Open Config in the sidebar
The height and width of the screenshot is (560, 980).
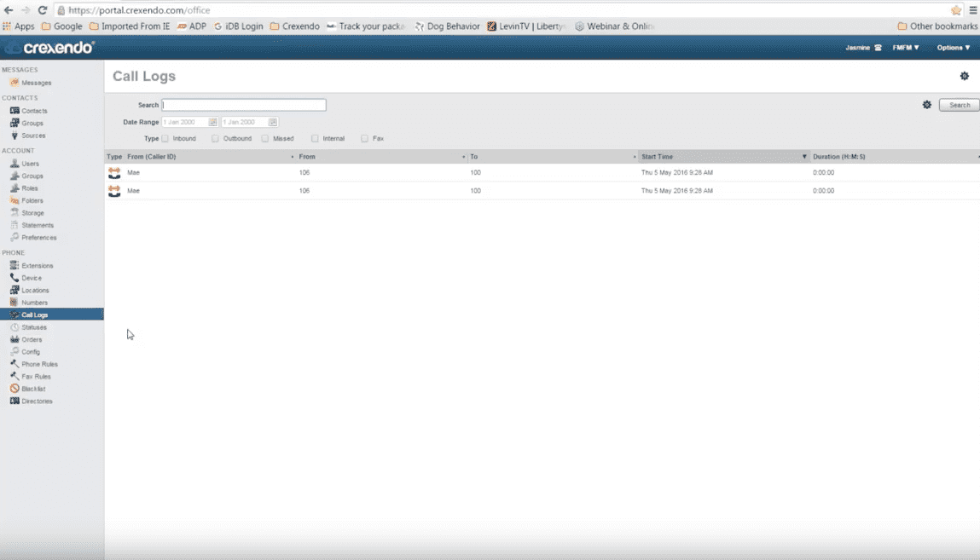[x=30, y=351]
